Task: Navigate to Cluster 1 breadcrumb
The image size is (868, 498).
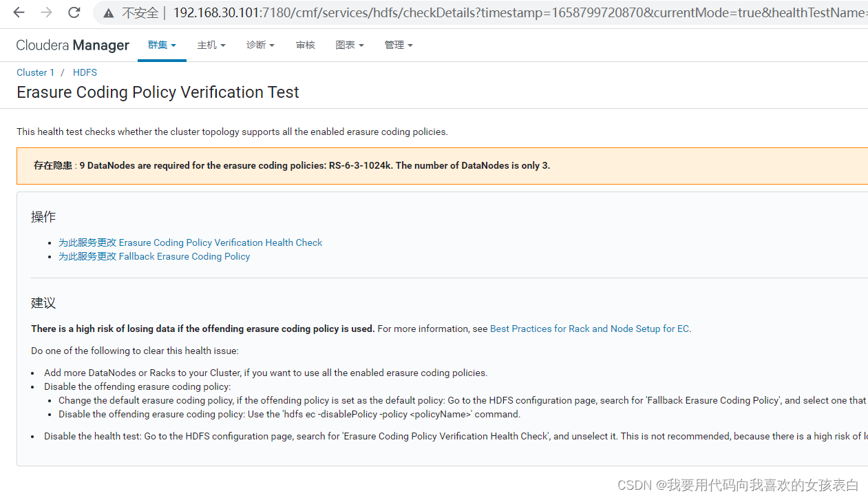Action: [35, 72]
